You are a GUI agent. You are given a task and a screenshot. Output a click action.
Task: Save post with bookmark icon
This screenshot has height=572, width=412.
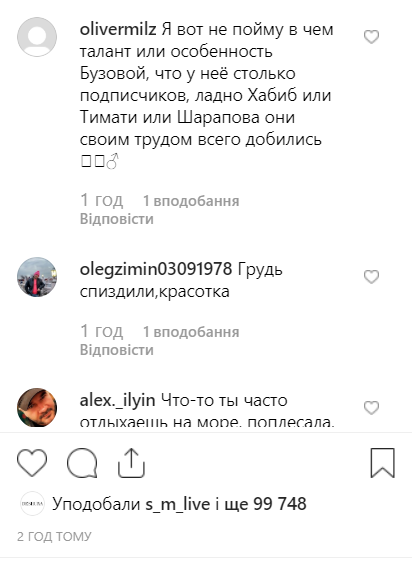(x=382, y=463)
